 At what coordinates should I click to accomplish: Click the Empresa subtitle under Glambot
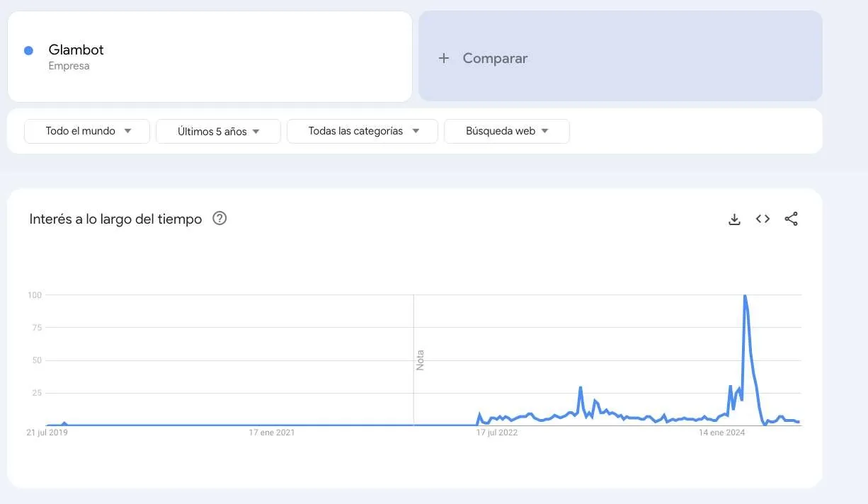[x=69, y=66]
